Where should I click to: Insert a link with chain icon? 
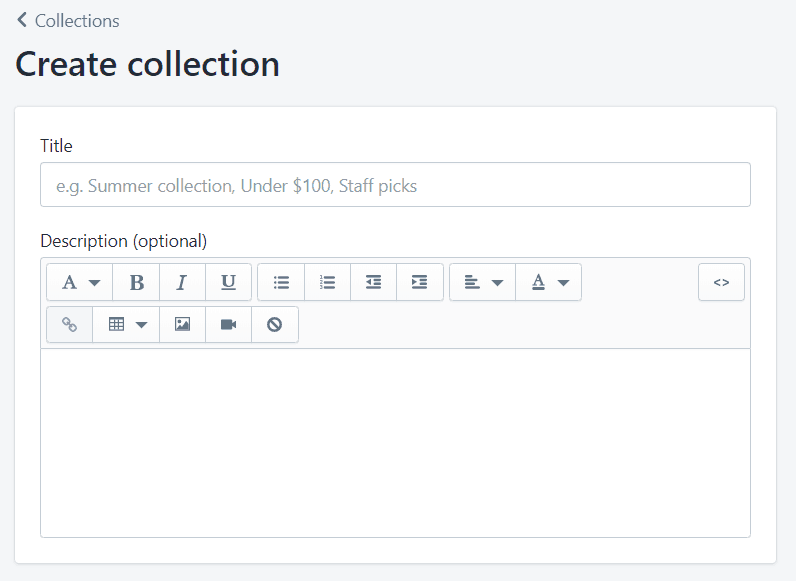70,324
